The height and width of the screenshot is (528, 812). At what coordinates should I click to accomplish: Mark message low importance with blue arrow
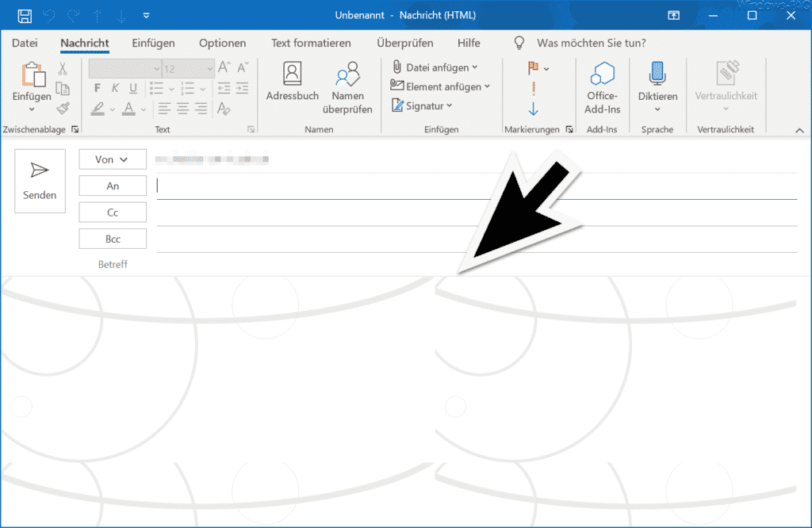pos(534,109)
